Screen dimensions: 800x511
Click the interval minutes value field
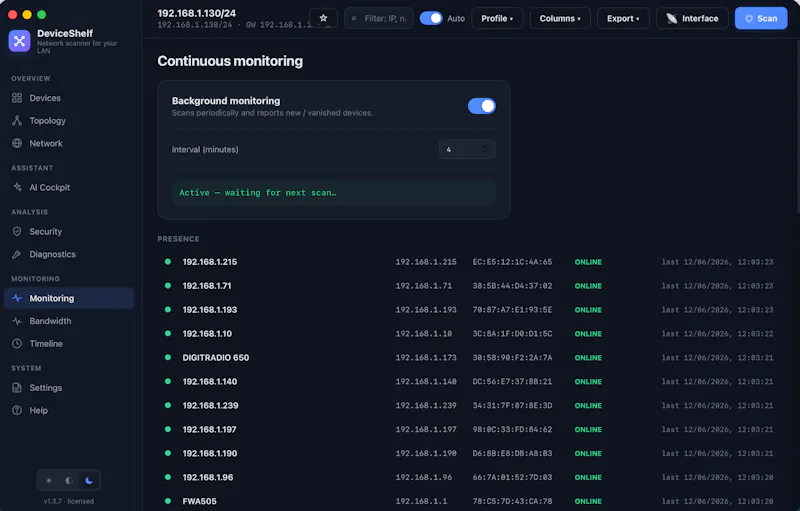(467, 149)
